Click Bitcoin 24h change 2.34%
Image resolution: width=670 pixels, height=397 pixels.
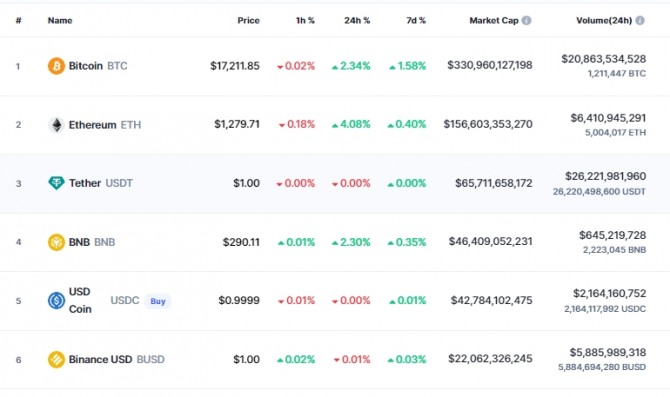[x=351, y=66]
